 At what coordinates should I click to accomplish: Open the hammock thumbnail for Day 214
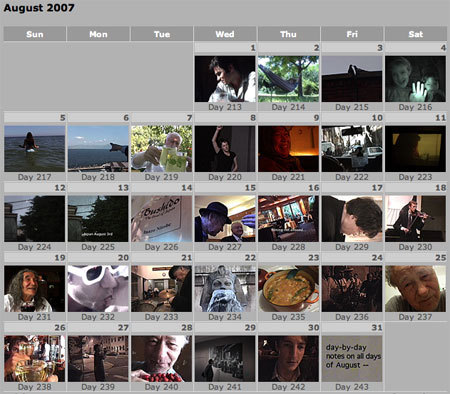[x=288, y=79]
